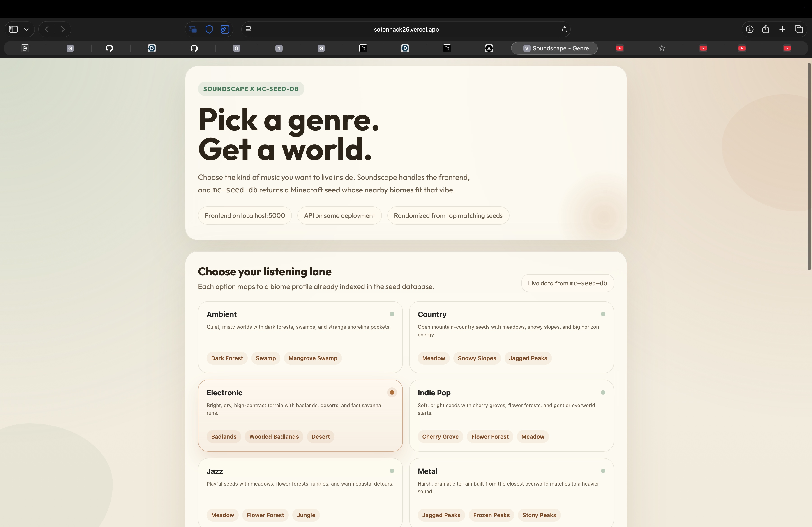Reload the page with refresh icon
Image resolution: width=812 pixels, height=527 pixels.
coord(564,30)
